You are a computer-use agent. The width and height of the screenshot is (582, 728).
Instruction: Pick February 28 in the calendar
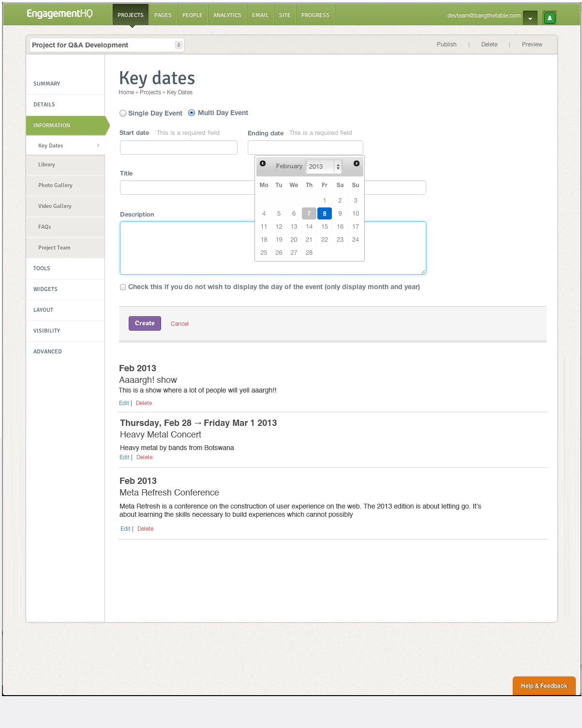(x=309, y=253)
